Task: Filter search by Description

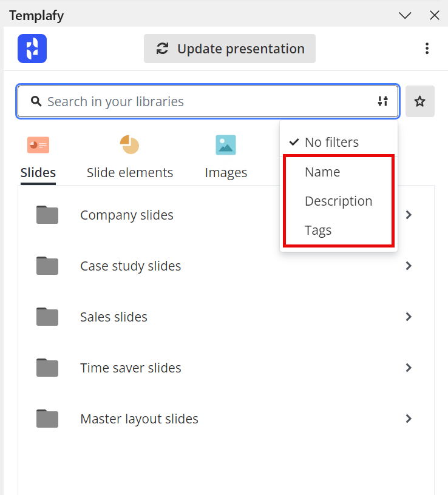Action: coord(338,201)
